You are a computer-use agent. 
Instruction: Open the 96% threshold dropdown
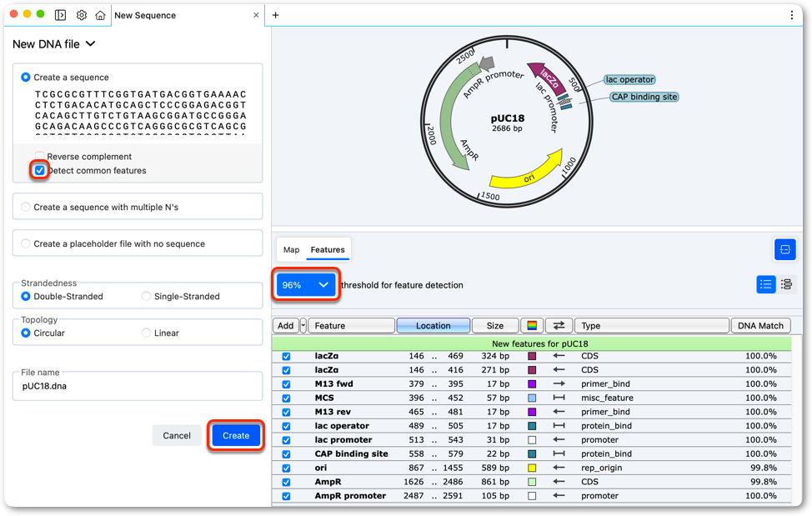click(x=305, y=284)
